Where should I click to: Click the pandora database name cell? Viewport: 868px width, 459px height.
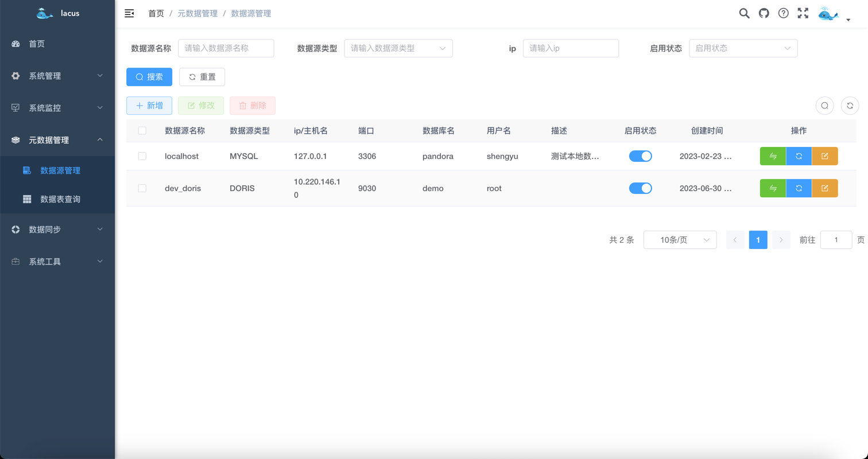438,156
